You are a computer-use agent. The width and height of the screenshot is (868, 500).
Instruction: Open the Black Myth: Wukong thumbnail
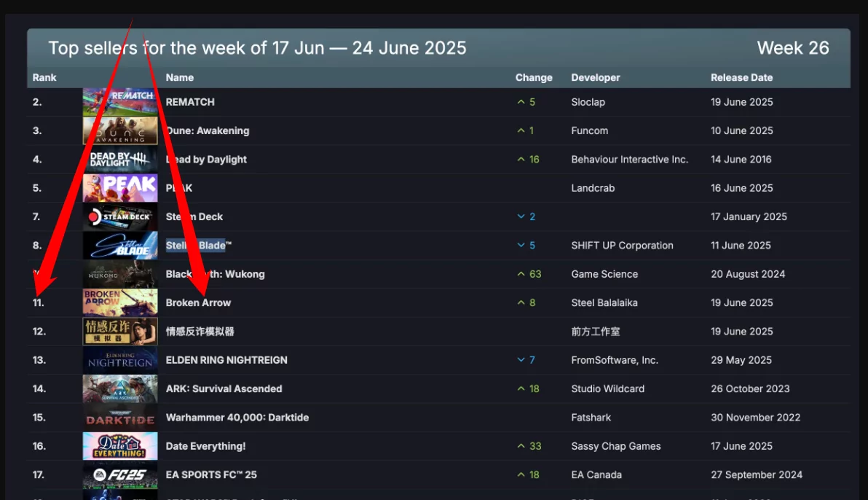(x=120, y=274)
